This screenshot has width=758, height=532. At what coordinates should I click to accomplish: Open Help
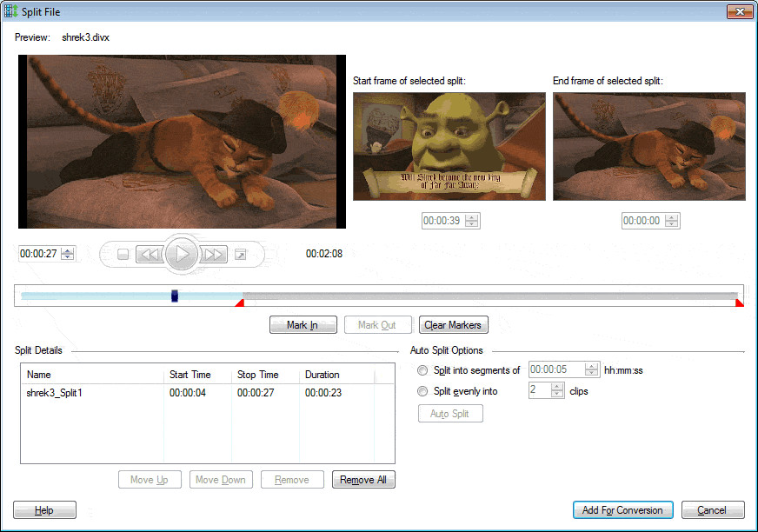click(44, 510)
